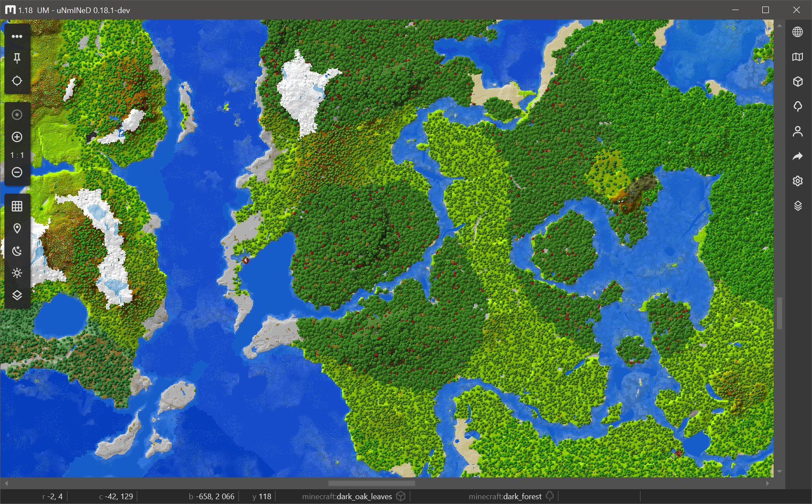Select the 3D cube view icon
Image resolution: width=812 pixels, height=504 pixels.
798,82
